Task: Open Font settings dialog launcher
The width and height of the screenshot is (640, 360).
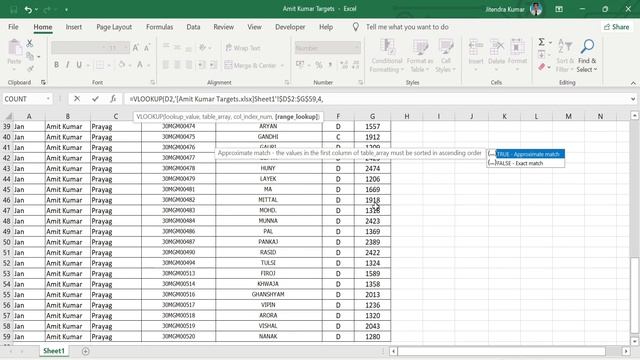Action: pos(153,82)
